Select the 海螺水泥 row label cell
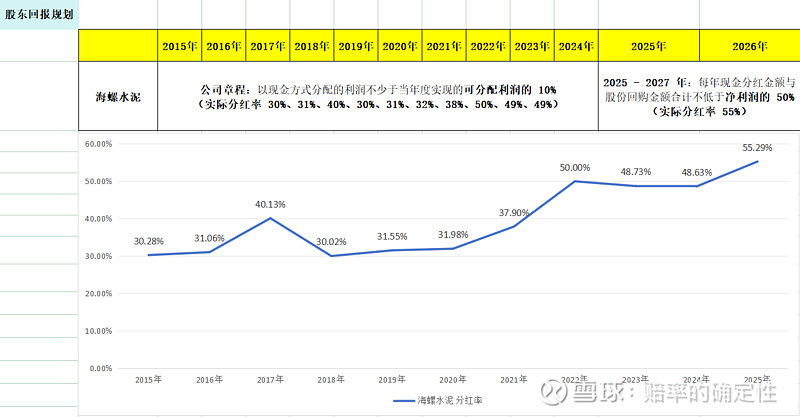 coord(118,96)
